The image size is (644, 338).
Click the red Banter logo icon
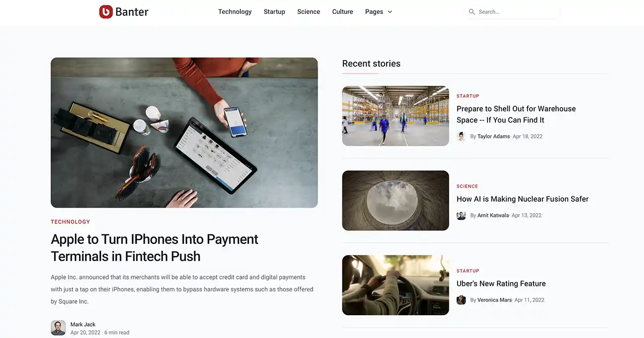click(x=106, y=11)
